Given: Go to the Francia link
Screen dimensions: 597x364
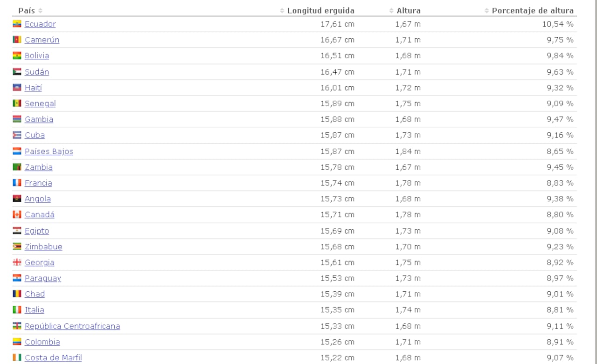Looking at the screenshot, I should (x=38, y=183).
